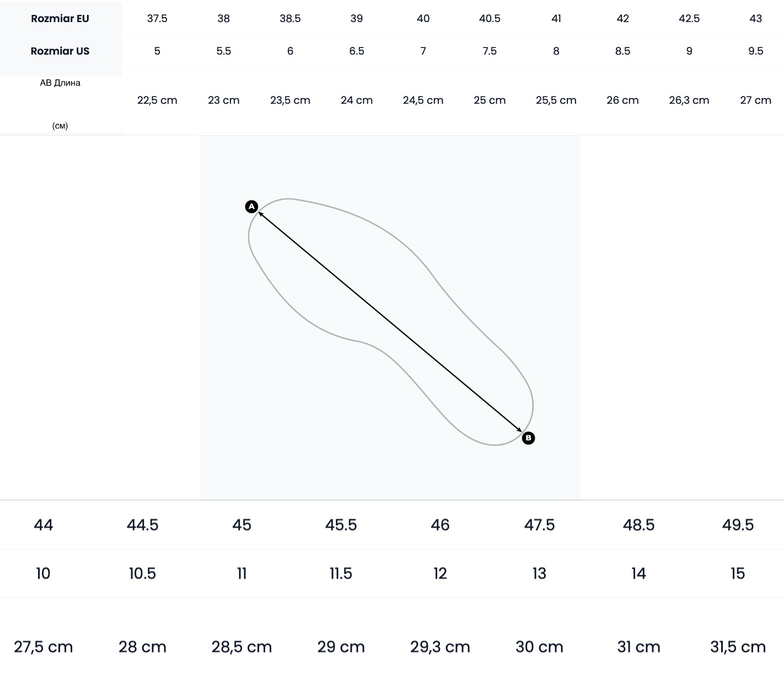Select EU size 40.5 in the table

(490, 18)
